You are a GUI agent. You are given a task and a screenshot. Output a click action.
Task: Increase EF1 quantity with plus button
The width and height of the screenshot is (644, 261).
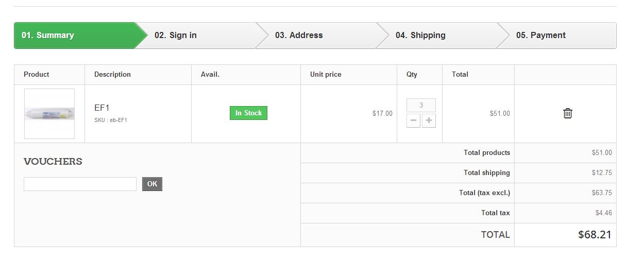[429, 121]
